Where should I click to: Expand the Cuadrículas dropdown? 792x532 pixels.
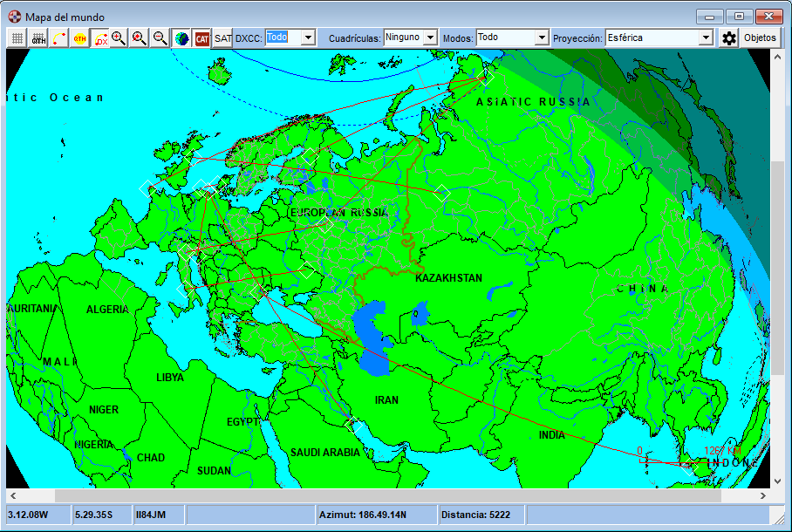(429, 38)
